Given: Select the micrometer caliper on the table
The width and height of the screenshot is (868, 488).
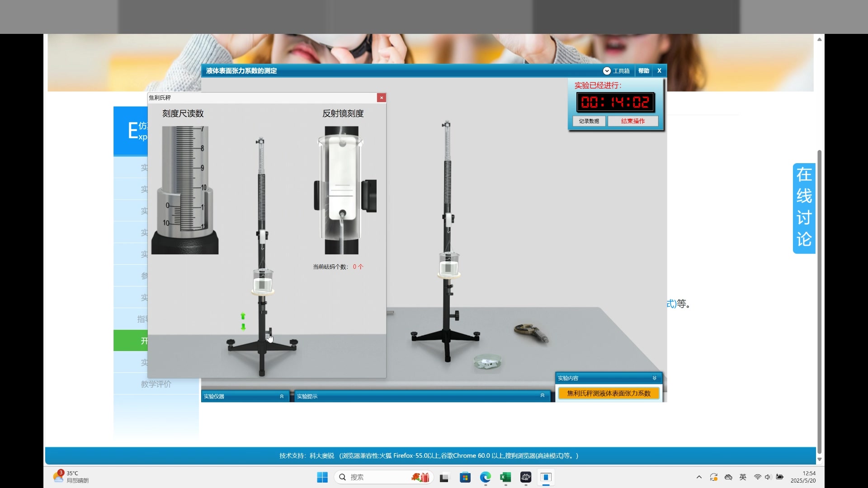Looking at the screenshot, I should click(x=531, y=333).
